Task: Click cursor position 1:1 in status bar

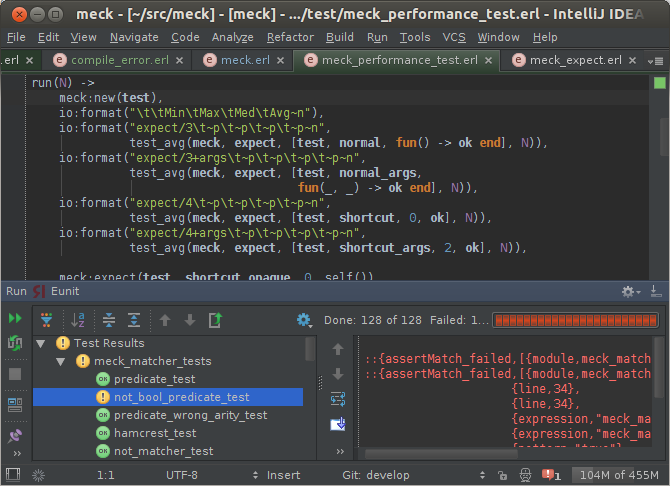Action: pos(106,475)
